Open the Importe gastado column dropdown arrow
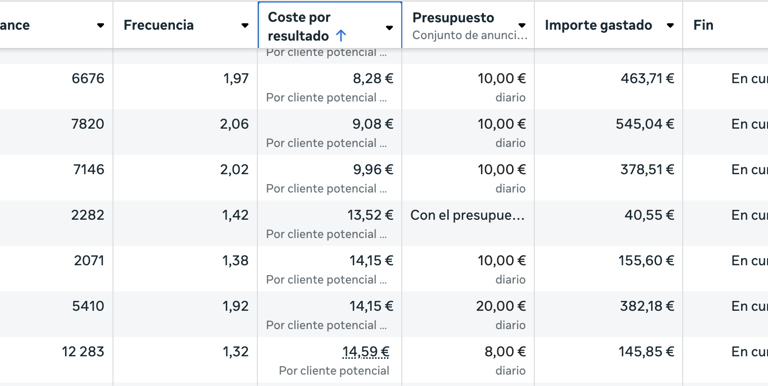Image resolution: width=768 pixels, height=386 pixels. (670, 25)
